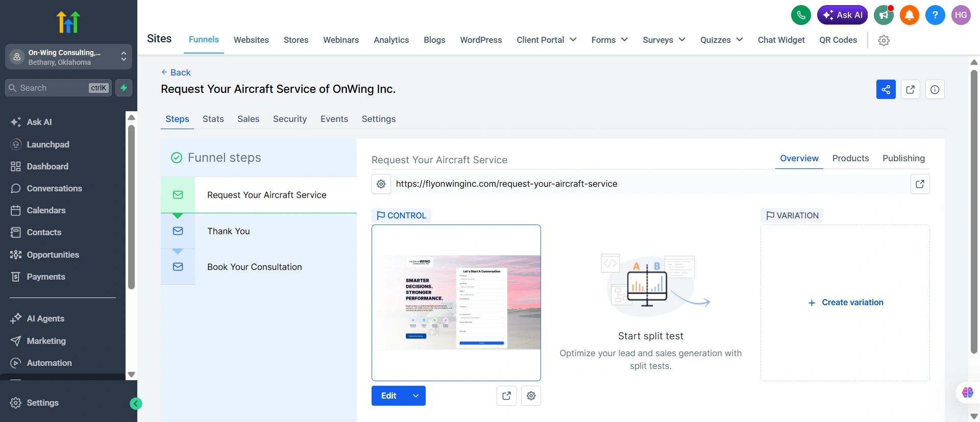Image resolution: width=980 pixels, height=422 pixels.
Task: Open Ask AI in sidebar
Action: click(31, 122)
